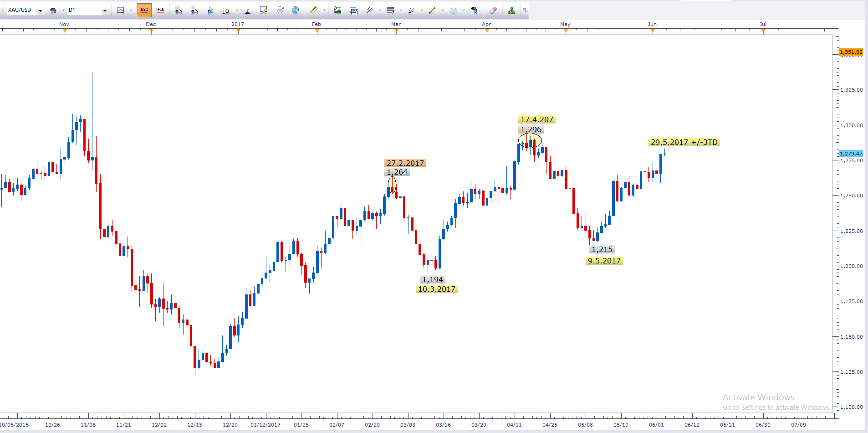Open the XAU/USD symbol dropdown

coord(40,10)
